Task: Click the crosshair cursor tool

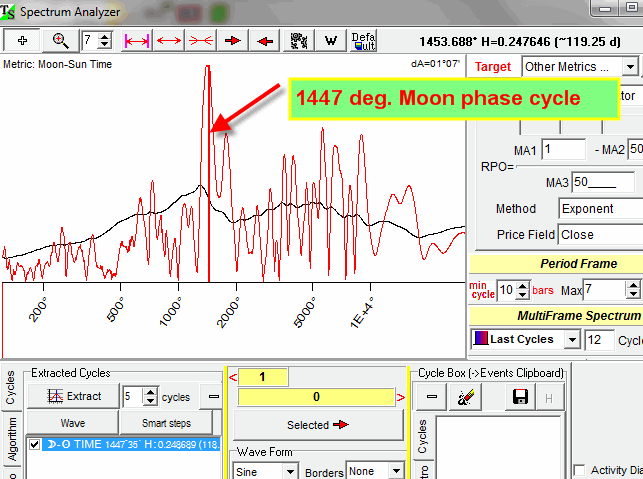Action: (x=23, y=41)
